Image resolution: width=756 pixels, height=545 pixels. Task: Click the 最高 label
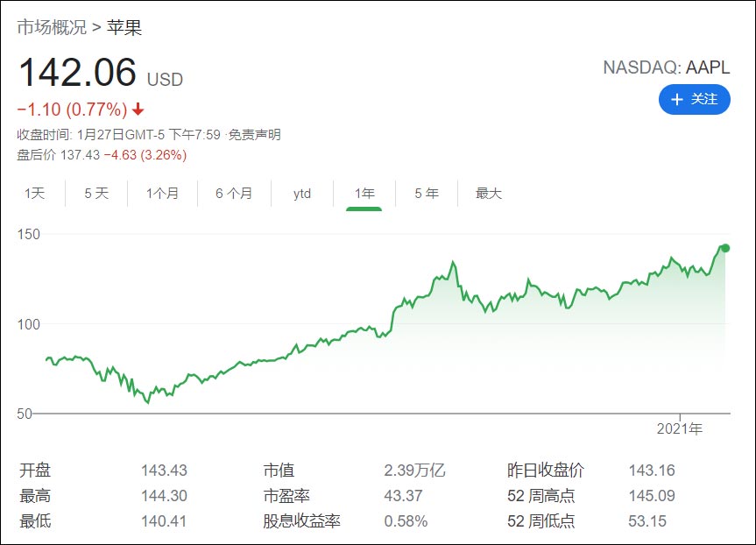(x=35, y=496)
